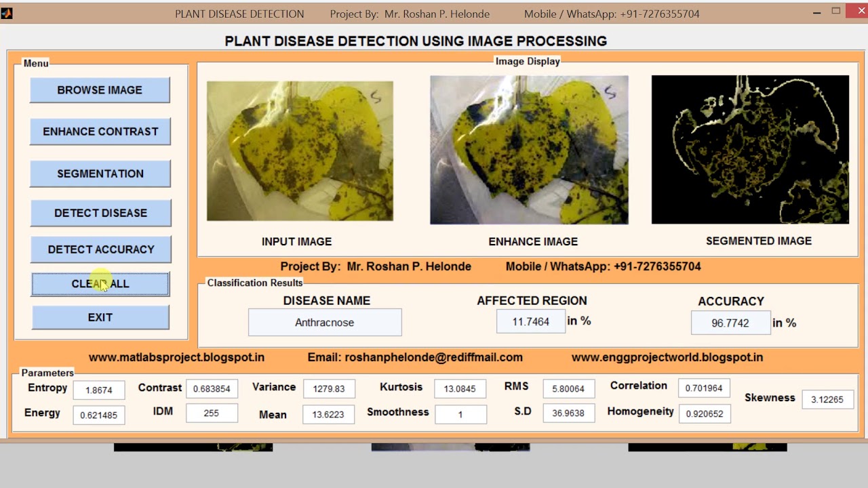Image resolution: width=868 pixels, height=488 pixels.
Task: Click the ENHANCE IMAGE caption
Action: point(533,241)
